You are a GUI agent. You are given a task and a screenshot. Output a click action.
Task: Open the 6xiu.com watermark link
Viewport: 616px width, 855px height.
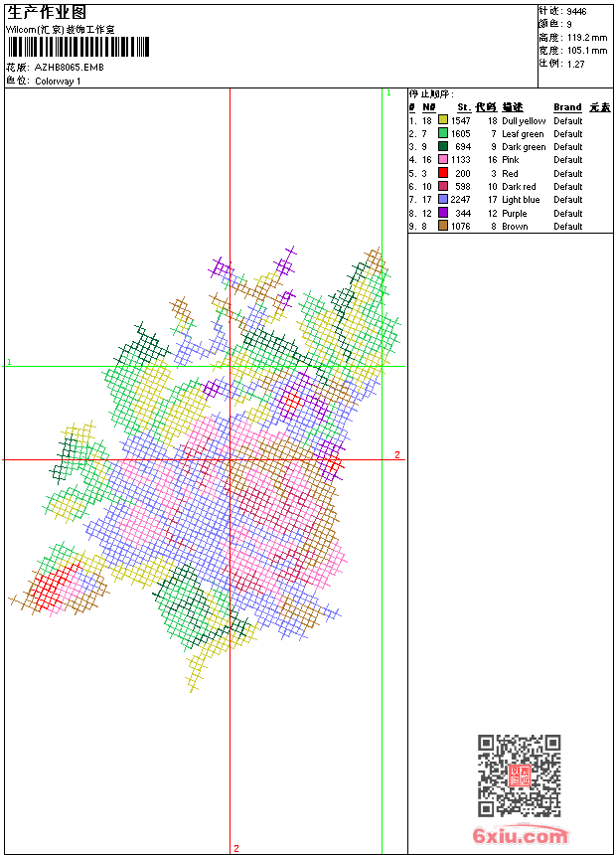pyautogui.click(x=520, y=835)
